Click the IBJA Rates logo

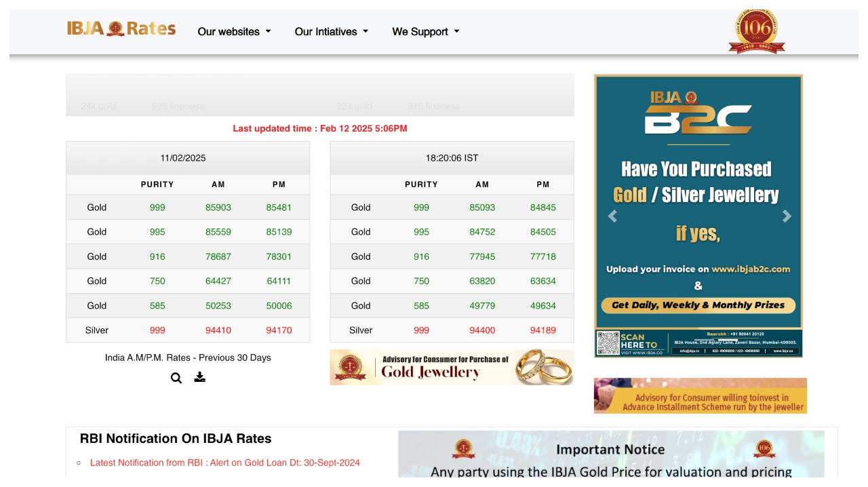tap(121, 28)
